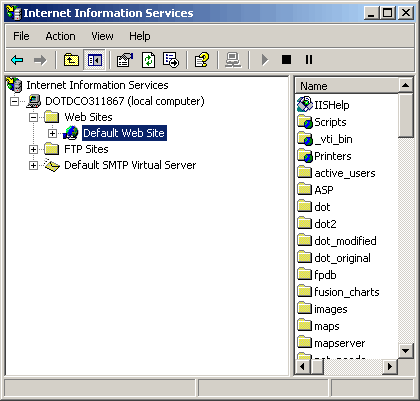Screen dimensions: 420x401
Task: Click horizontal scrollbar left arrow
Action: point(303,367)
